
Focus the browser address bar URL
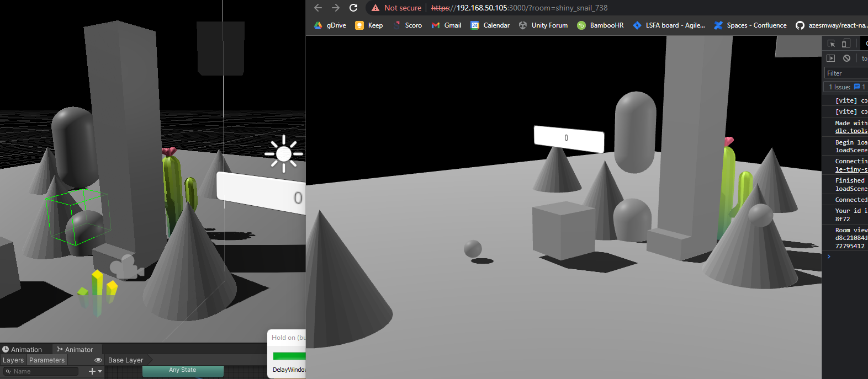click(x=519, y=8)
